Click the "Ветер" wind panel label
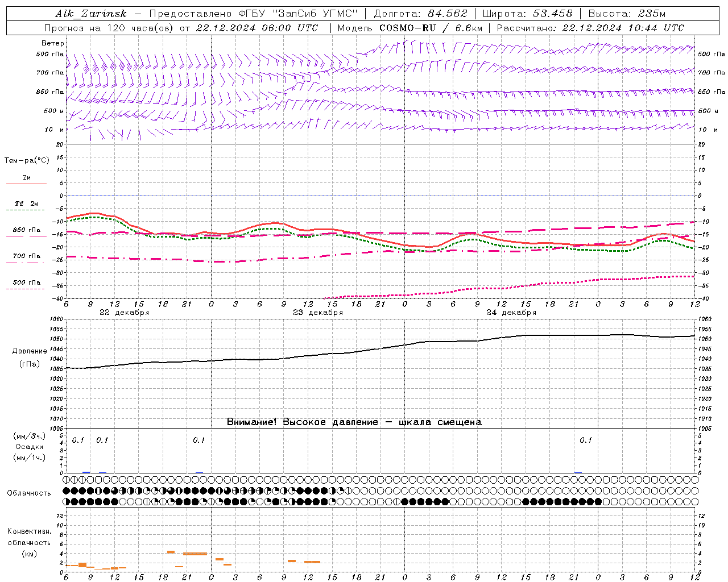The height and width of the screenshot is (582, 728). 53,43
